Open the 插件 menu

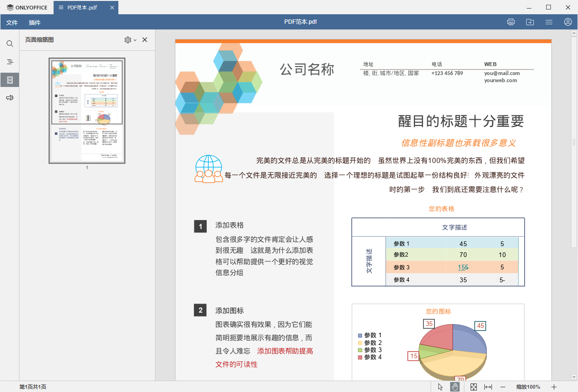35,22
